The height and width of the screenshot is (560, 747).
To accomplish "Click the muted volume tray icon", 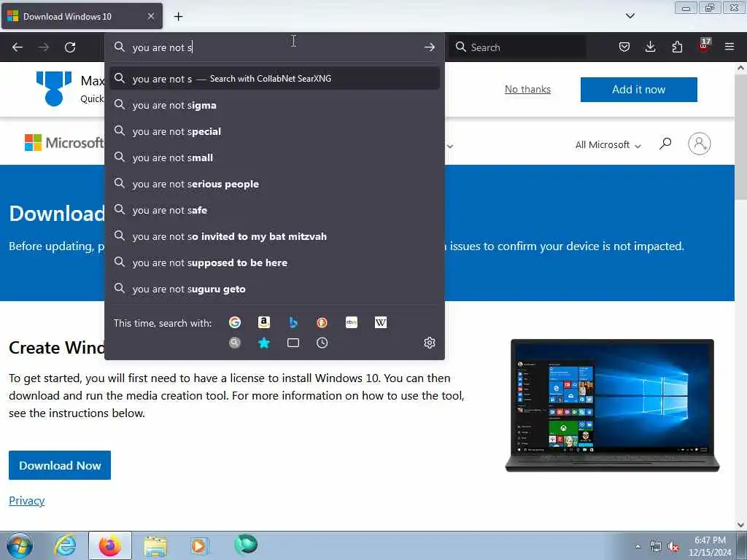I will 673,546.
